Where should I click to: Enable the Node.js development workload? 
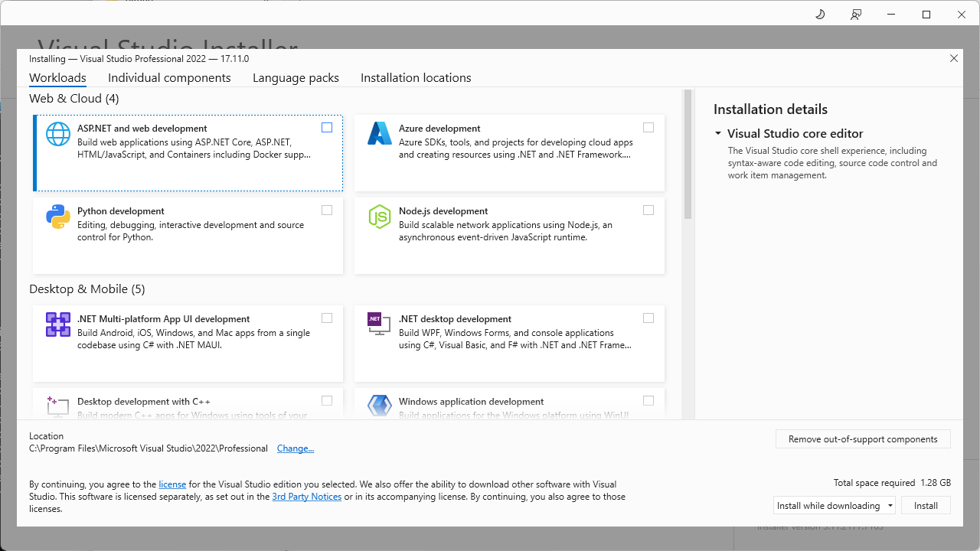coord(648,210)
